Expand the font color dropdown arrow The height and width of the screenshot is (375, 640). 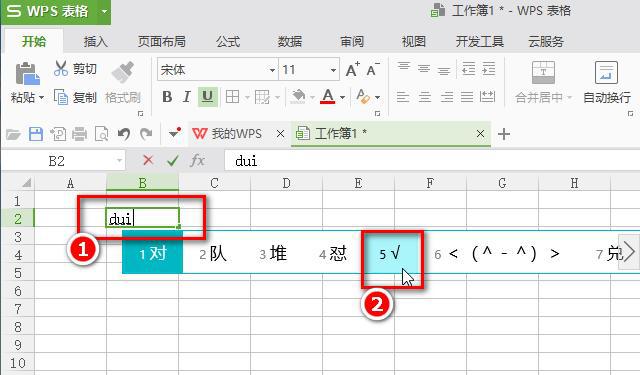pyautogui.click(x=342, y=97)
